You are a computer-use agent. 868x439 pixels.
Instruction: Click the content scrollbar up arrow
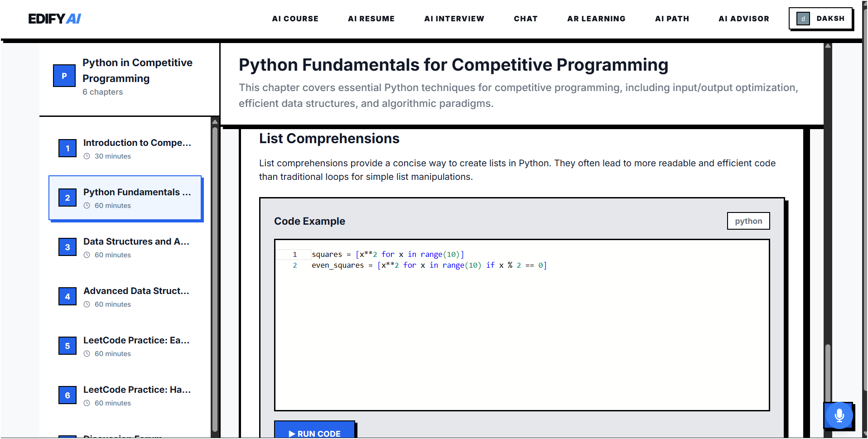[x=828, y=46]
